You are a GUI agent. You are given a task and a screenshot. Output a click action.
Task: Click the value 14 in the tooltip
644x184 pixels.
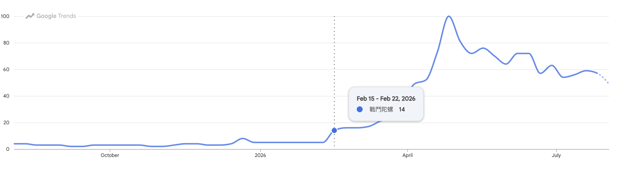[402, 109]
